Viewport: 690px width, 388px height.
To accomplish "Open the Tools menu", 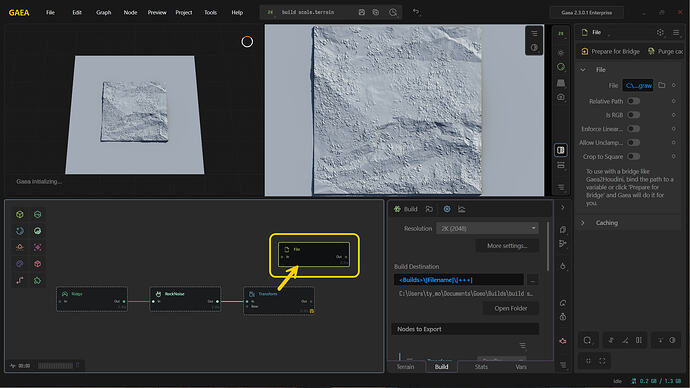I will [x=210, y=12].
